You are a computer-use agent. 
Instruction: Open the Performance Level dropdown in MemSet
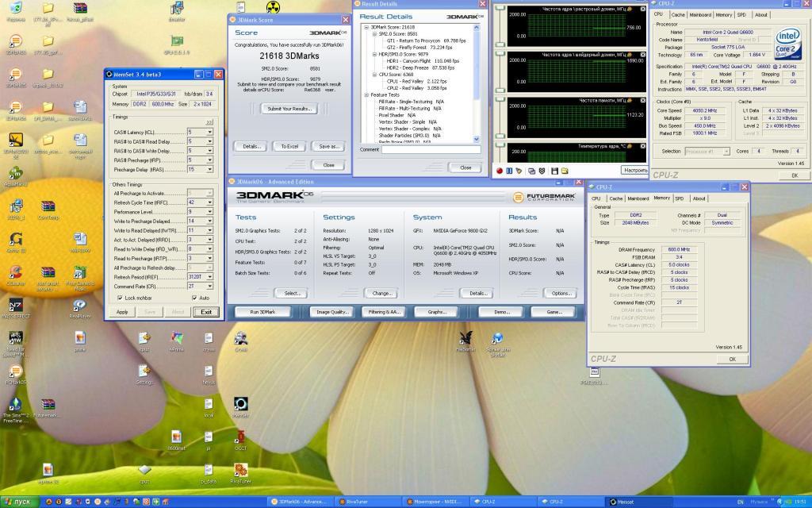pos(209,211)
